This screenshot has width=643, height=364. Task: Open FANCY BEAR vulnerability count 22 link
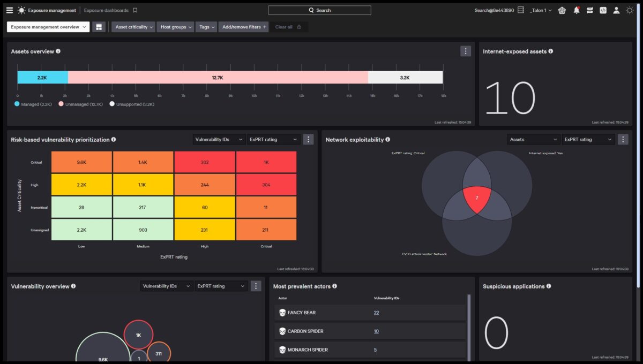click(x=376, y=313)
